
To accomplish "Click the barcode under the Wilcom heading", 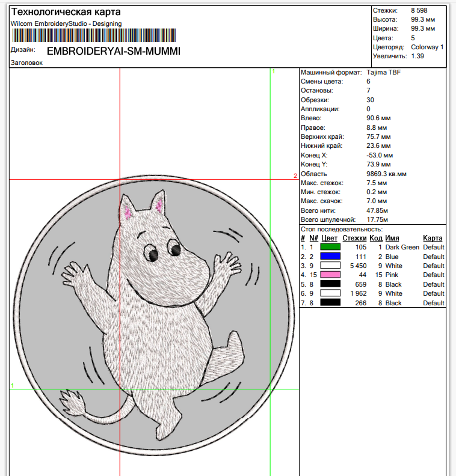I will tap(94, 35).
